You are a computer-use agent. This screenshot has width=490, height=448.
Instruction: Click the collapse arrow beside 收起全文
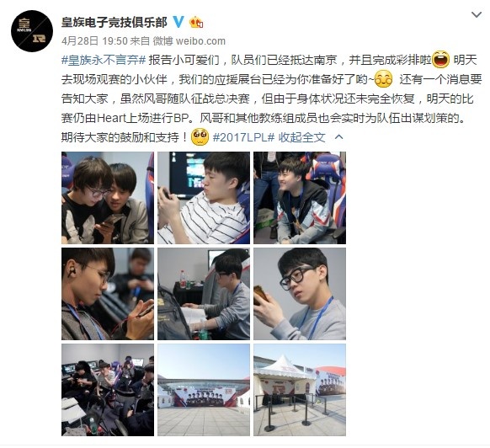(x=339, y=137)
